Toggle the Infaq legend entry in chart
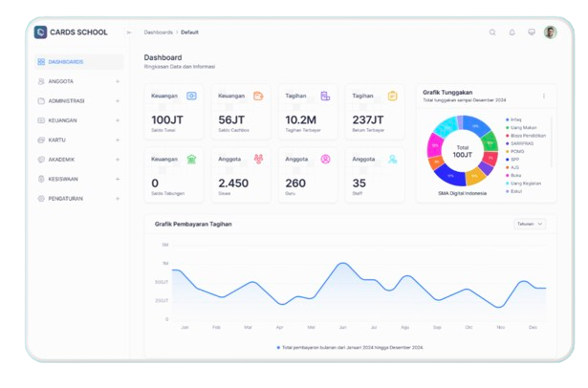 point(517,119)
